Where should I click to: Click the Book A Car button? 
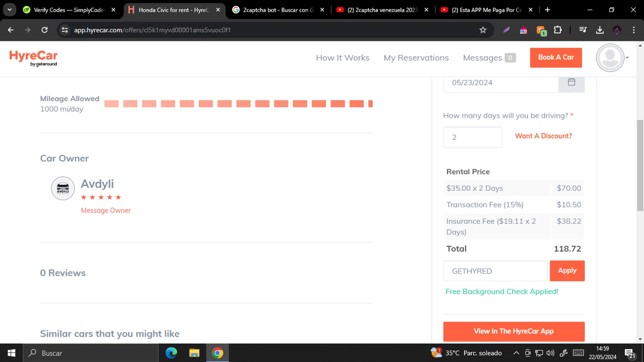click(556, 58)
